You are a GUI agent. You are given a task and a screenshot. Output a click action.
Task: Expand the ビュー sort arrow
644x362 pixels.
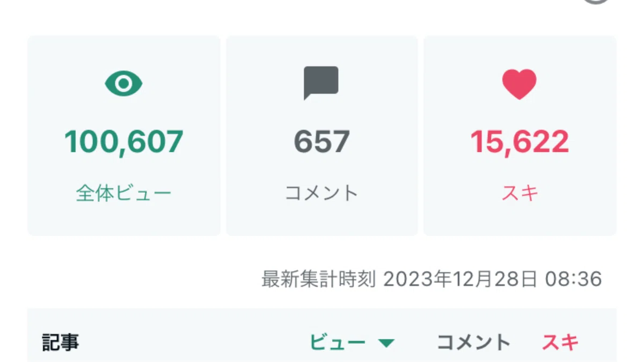coord(386,343)
